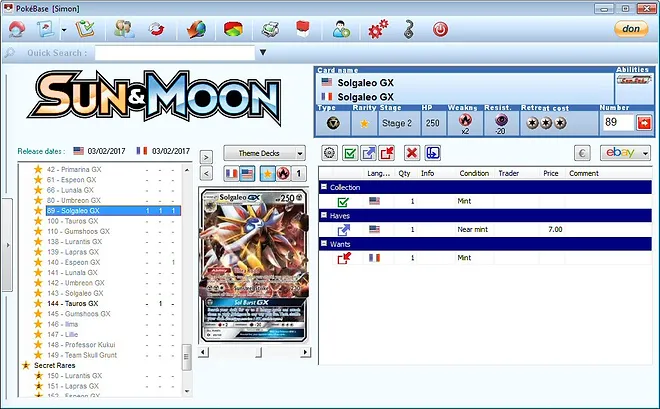Click the Comment column header
This screenshot has width=660, height=409.
[x=584, y=173]
